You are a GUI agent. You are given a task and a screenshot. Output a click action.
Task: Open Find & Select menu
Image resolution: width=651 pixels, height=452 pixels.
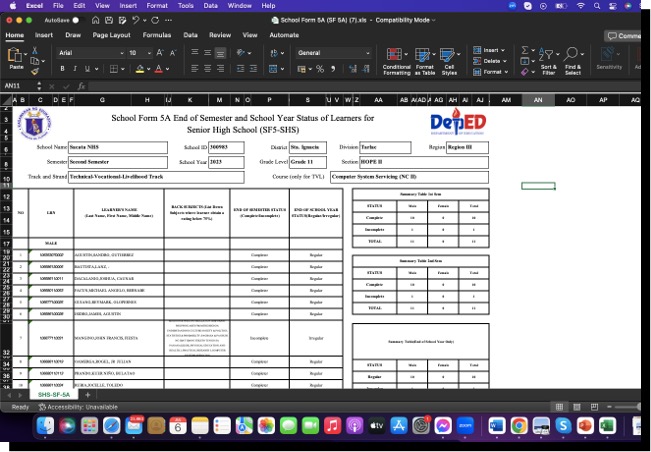coord(573,61)
